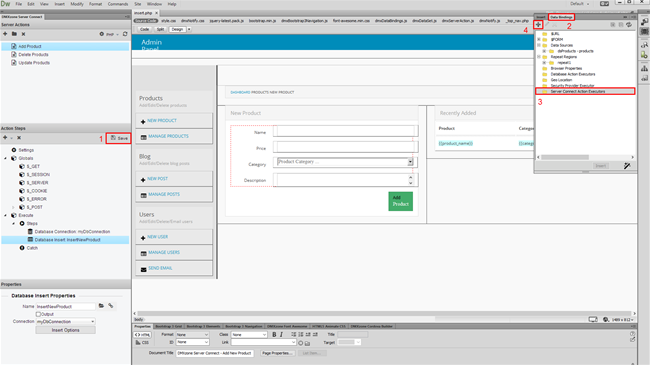The height and width of the screenshot is (365, 650).
Task: Open the Connection dropdown myDbConnection
Action: click(65, 321)
